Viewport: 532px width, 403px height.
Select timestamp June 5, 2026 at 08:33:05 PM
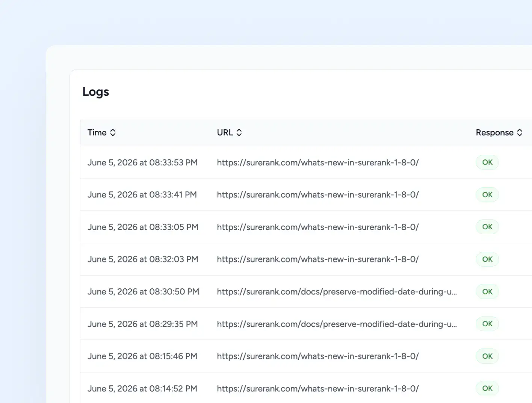pos(143,227)
